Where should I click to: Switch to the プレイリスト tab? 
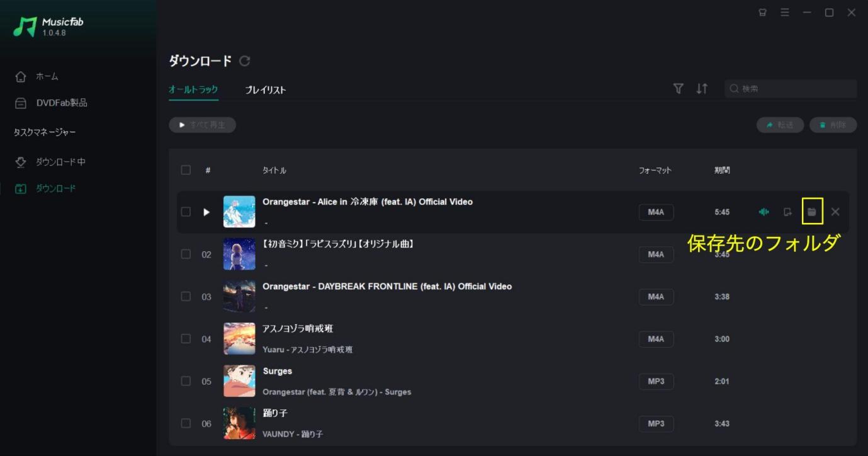pos(266,89)
